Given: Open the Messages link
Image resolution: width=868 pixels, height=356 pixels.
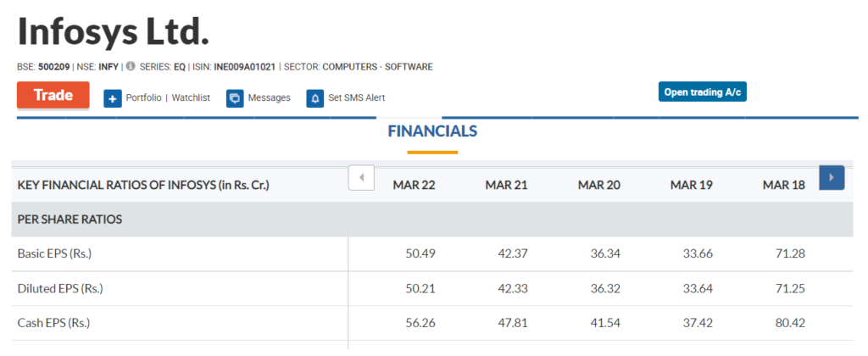Looking at the screenshot, I should (269, 97).
